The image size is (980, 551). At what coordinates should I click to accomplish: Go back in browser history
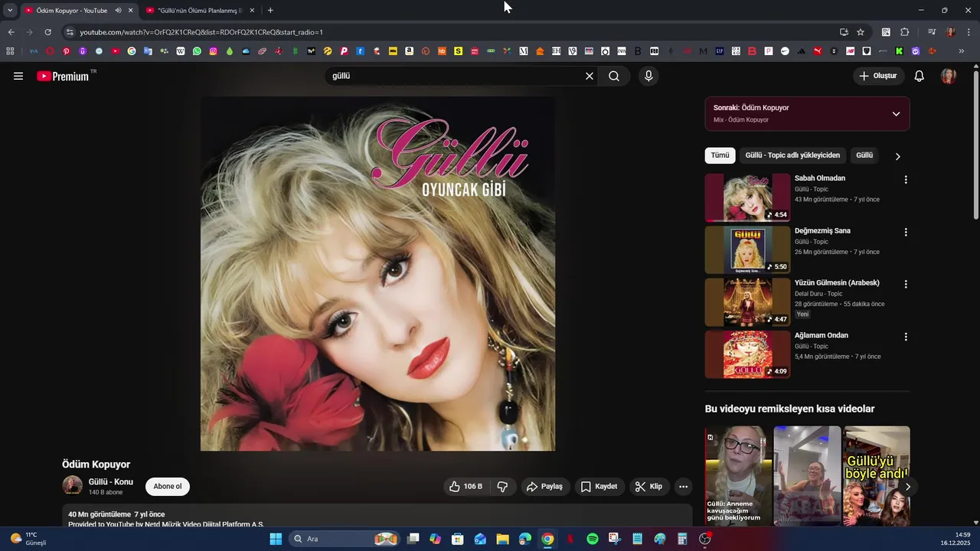coord(11,32)
